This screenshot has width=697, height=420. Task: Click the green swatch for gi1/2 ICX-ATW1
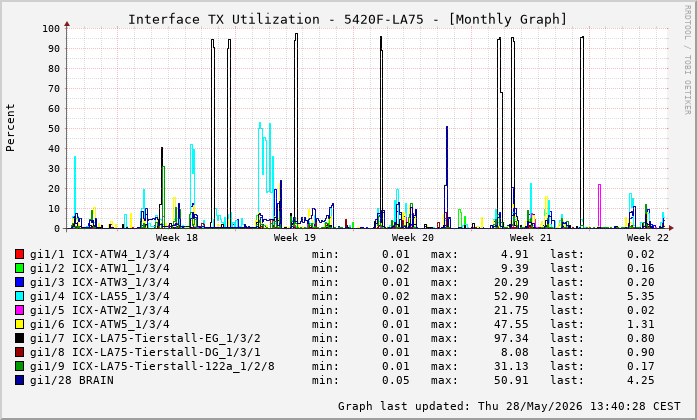tap(19, 268)
